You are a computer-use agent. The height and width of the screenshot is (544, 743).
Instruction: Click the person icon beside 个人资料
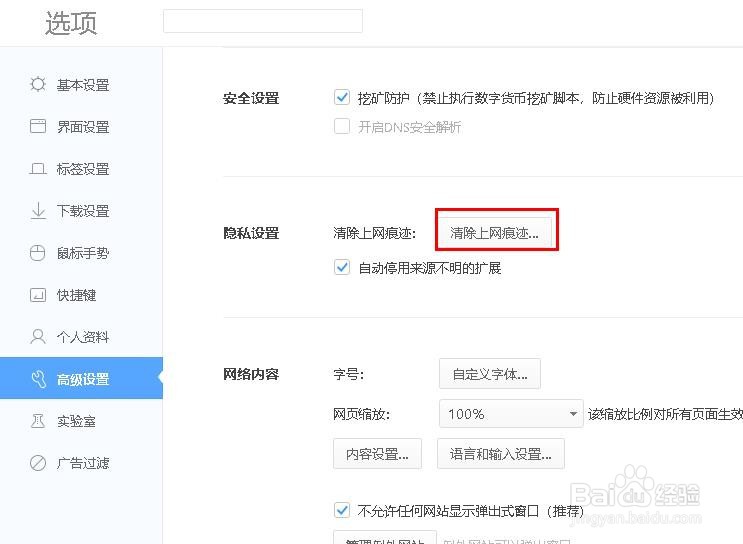(38, 336)
